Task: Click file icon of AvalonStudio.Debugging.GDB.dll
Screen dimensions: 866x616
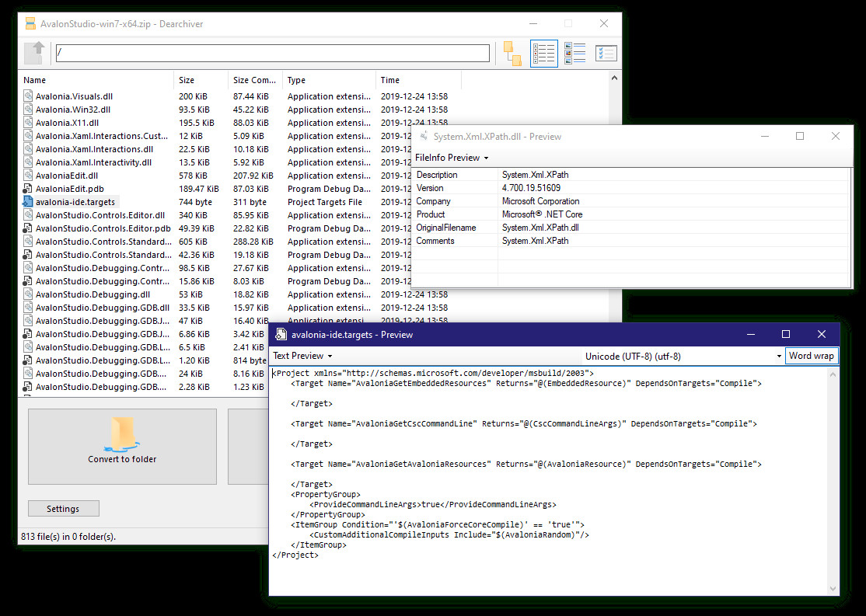Action: pos(28,308)
